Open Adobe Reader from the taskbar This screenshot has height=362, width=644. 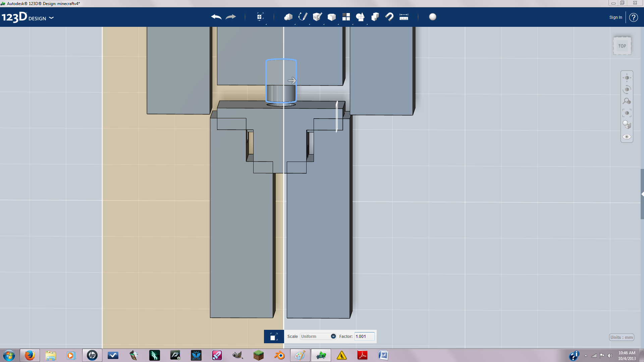(x=363, y=355)
